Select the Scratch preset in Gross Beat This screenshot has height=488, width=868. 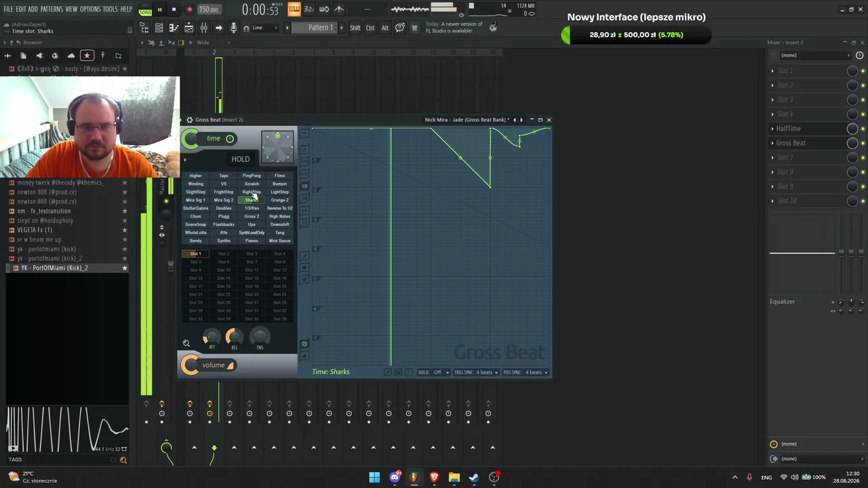click(x=252, y=184)
